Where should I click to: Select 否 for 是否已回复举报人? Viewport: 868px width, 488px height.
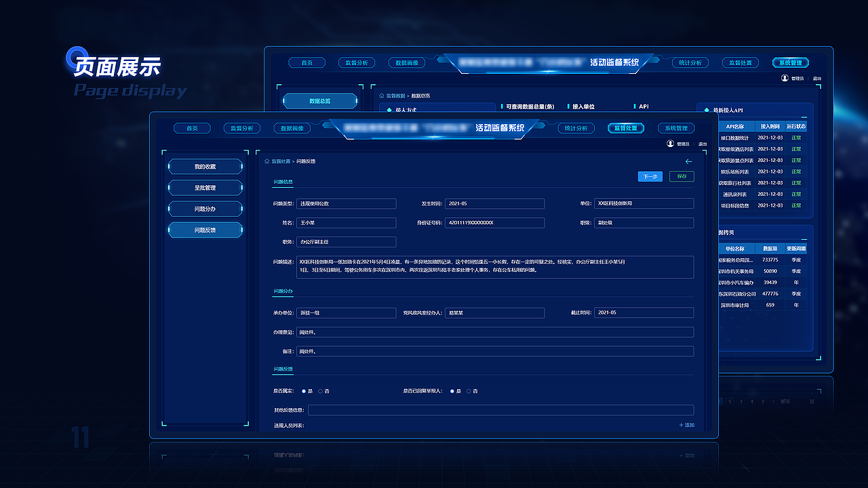coord(469,391)
